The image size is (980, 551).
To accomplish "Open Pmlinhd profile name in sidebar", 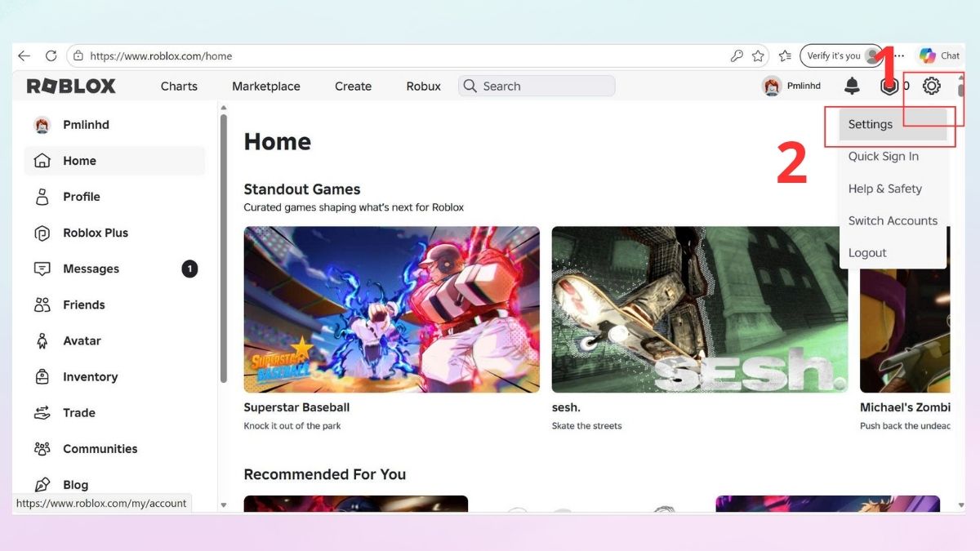I will tap(86, 125).
